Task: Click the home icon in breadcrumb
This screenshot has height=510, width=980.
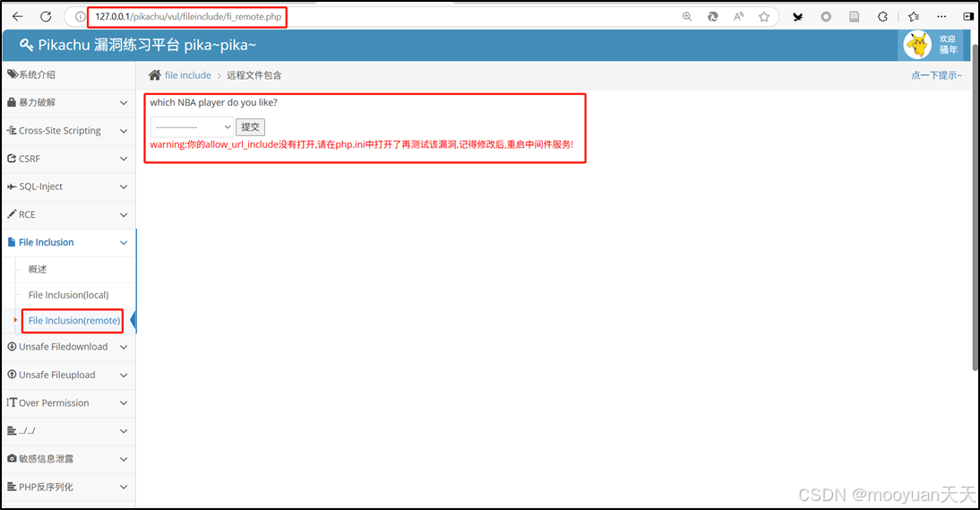Action: pyautogui.click(x=154, y=75)
